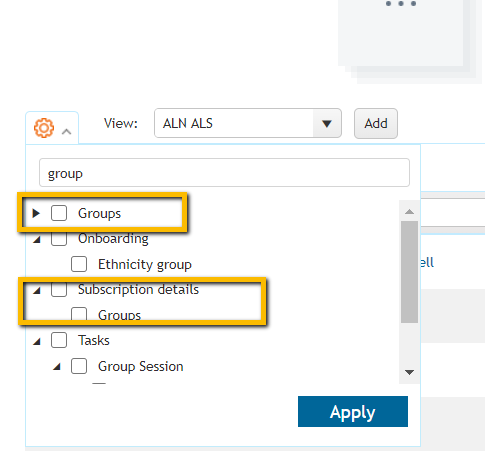Collapse the Subscription details node

[x=37, y=291]
